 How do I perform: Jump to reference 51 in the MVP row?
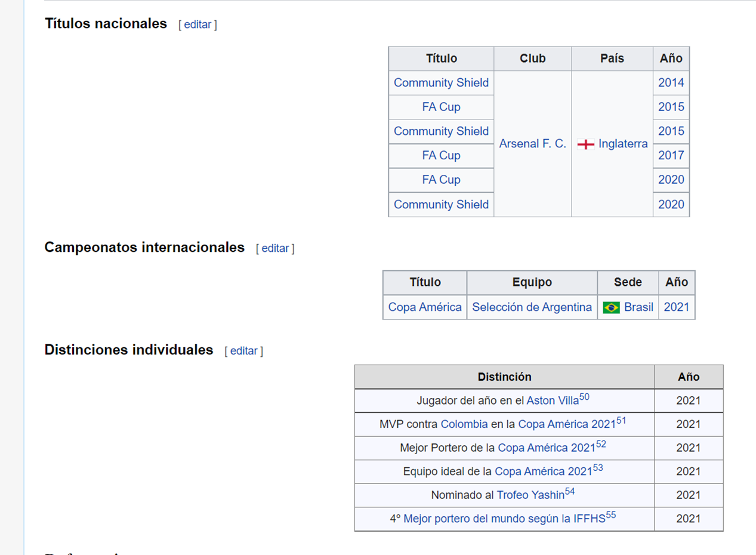(621, 420)
